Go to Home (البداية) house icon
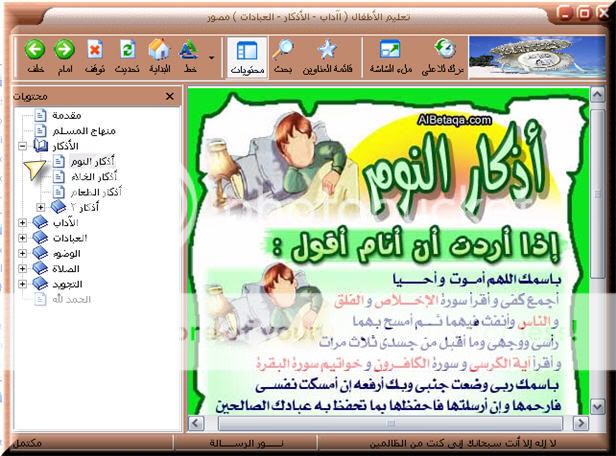The image size is (616, 456). pyautogui.click(x=158, y=50)
